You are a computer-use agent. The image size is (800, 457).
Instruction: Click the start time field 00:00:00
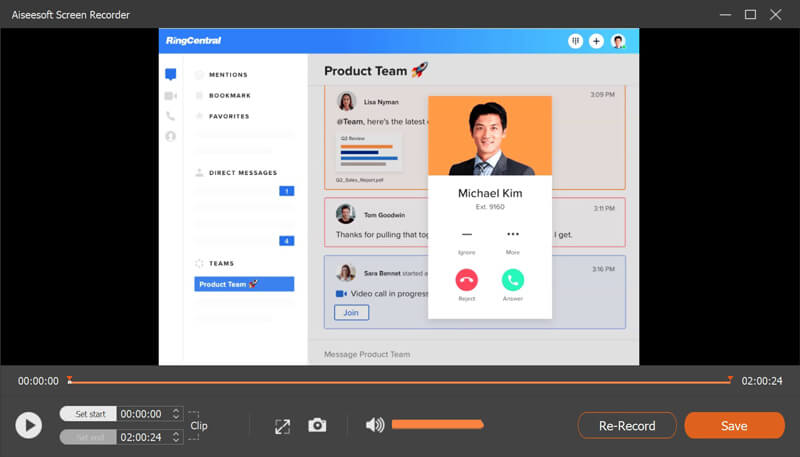pos(141,414)
